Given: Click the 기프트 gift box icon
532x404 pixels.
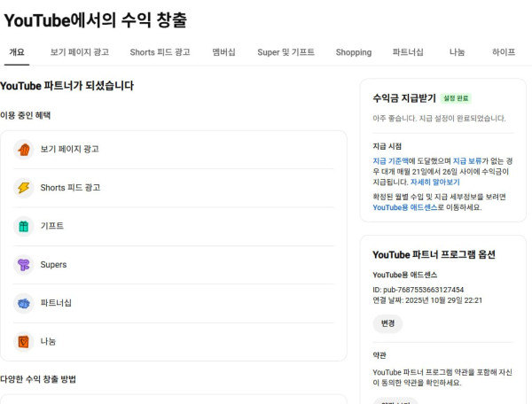Looking at the screenshot, I should point(23,226).
